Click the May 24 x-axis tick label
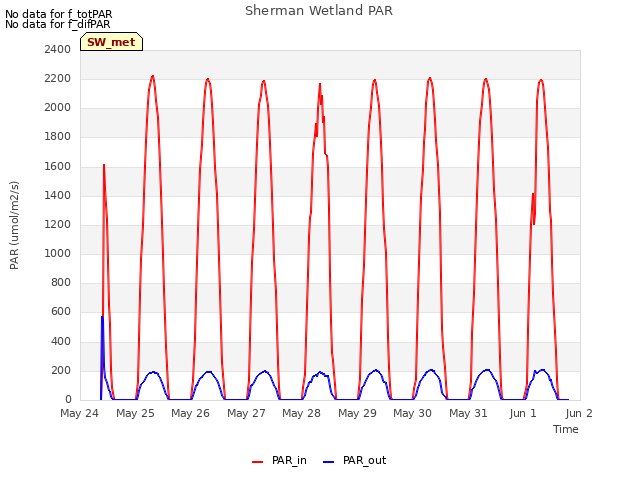The height and width of the screenshot is (480, 640). (80, 413)
